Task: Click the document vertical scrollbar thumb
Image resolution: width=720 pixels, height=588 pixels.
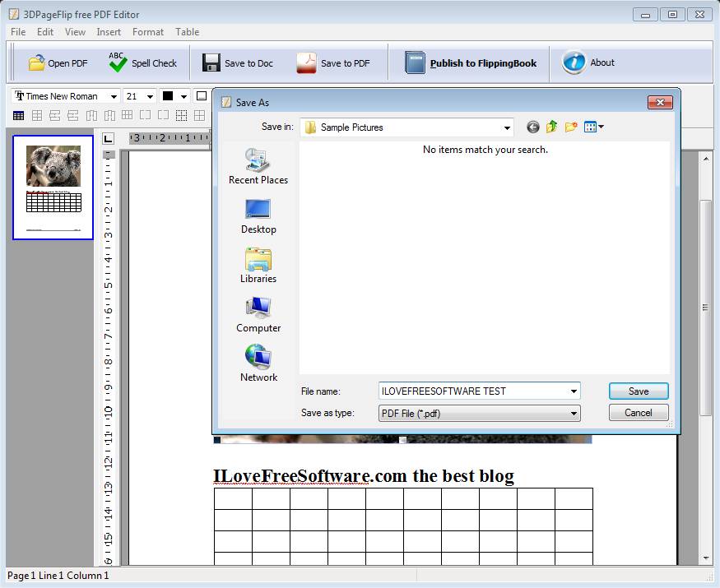Action: [705, 308]
